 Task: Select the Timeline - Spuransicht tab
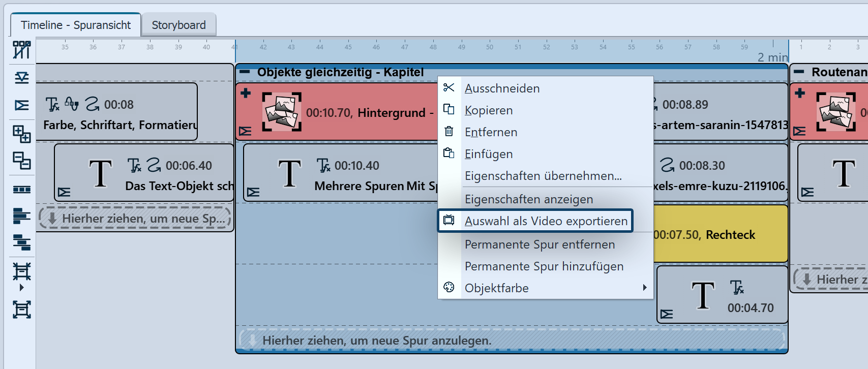[x=76, y=25]
